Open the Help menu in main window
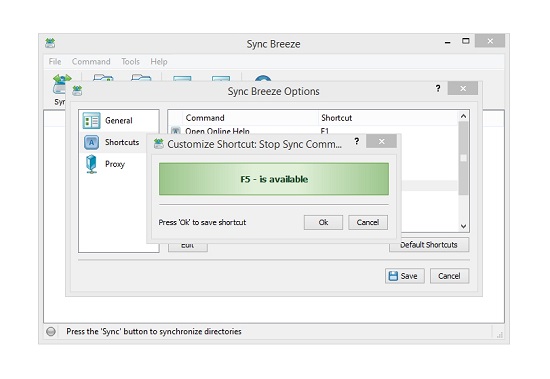Image resolution: width=550 pixels, height=379 pixels. pos(159,62)
